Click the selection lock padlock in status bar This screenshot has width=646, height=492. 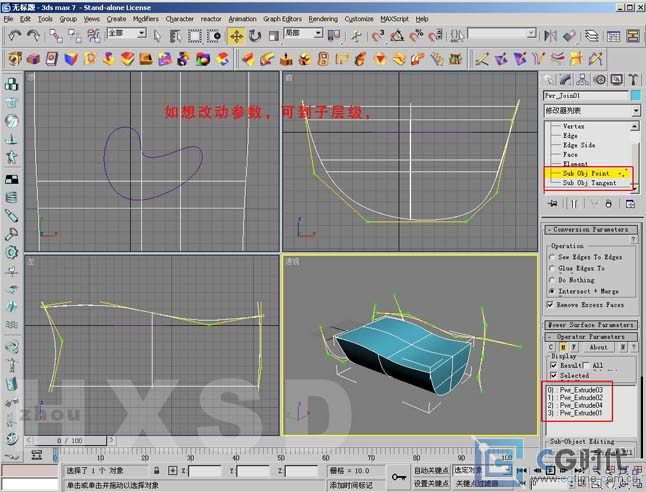point(156,470)
